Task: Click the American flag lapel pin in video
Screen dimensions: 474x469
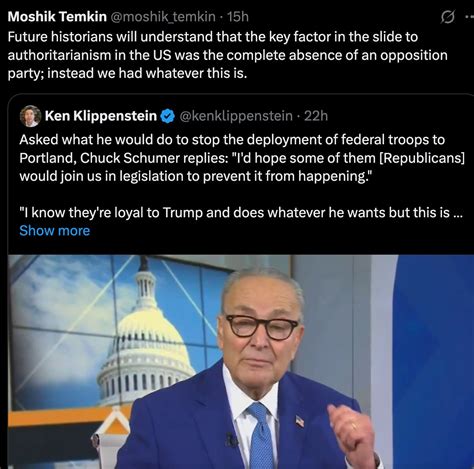Action: (300, 421)
